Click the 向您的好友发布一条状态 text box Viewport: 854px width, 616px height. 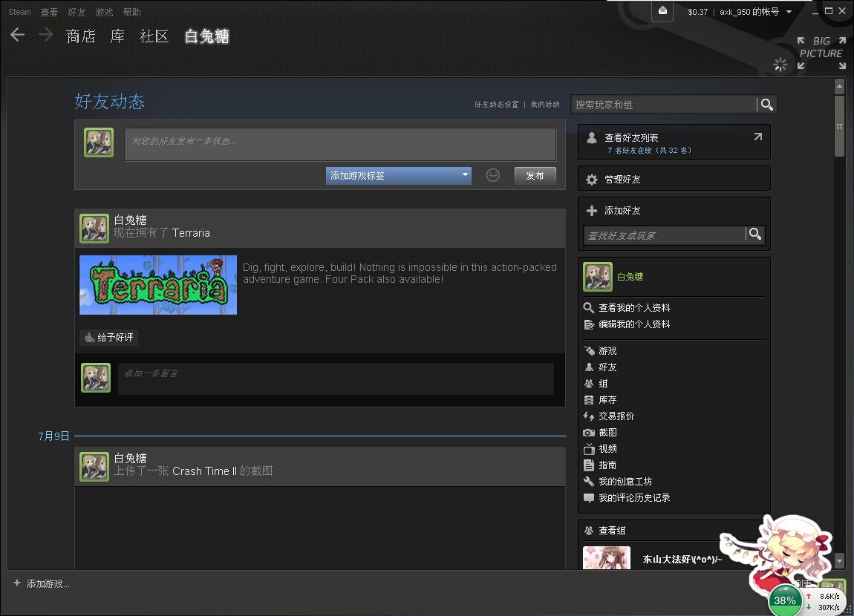[340, 144]
